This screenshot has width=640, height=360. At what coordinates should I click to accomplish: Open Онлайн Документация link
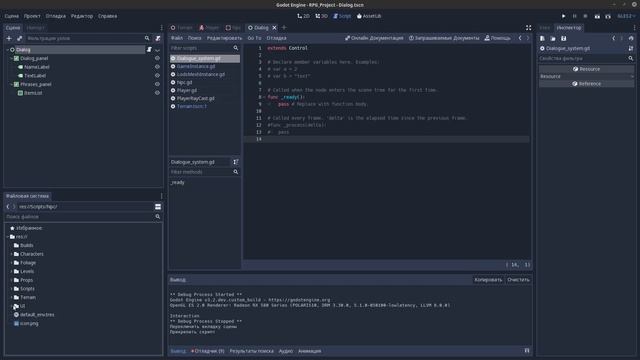[374, 38]
